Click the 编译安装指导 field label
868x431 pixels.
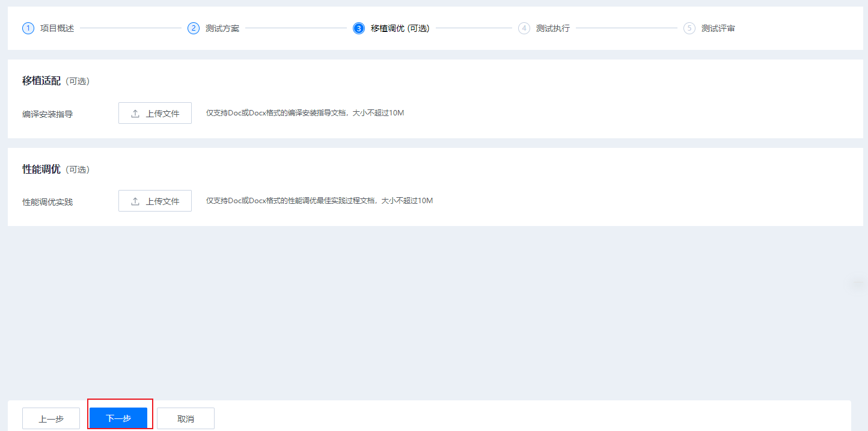47,114
